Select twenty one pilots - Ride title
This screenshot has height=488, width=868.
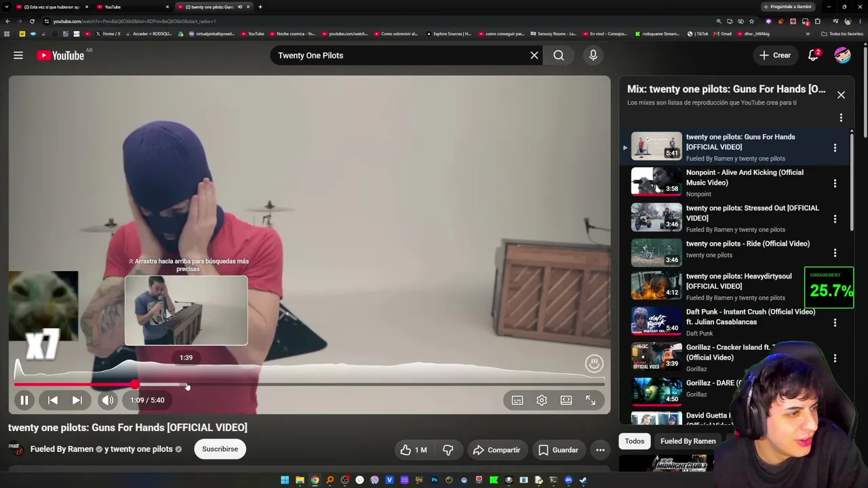coord(748,244)
